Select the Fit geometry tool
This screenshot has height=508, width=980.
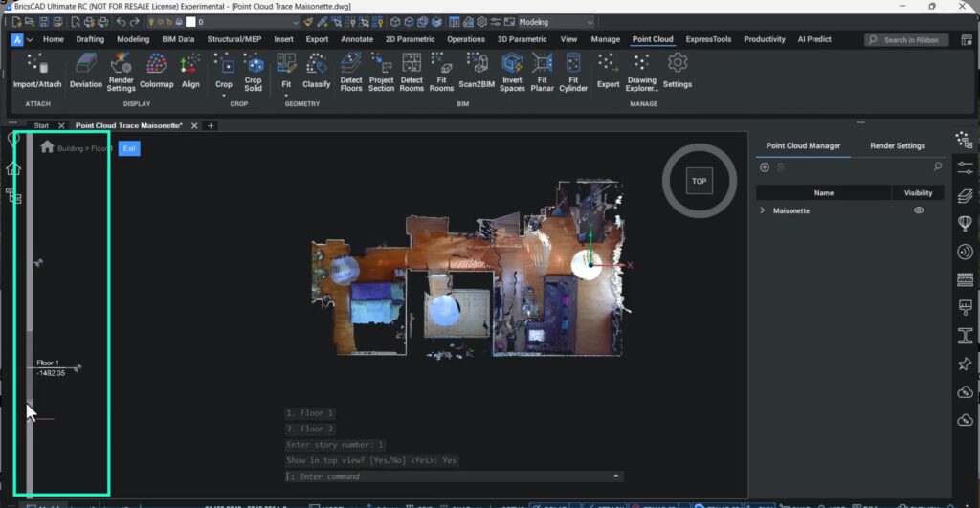click(286, 71)
